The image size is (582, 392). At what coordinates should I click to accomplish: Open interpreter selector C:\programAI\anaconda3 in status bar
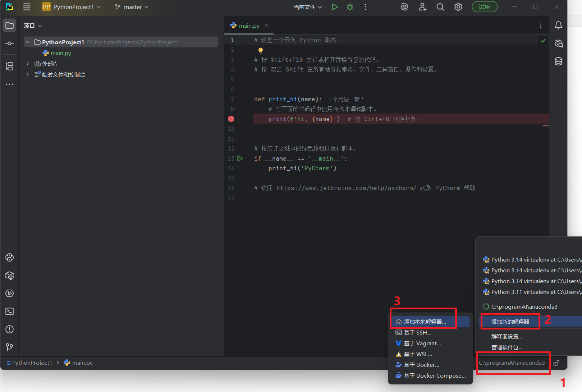pyautogui.click(x=512, y=363)
